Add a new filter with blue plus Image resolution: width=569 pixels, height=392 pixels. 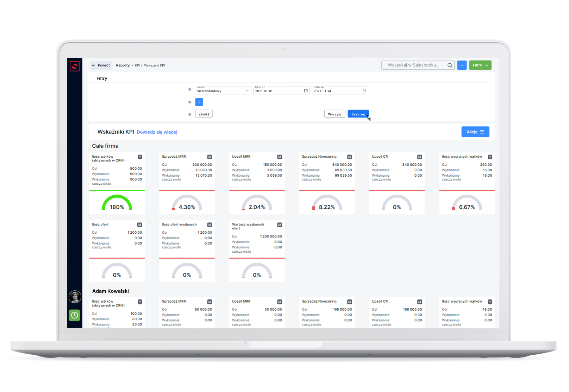tap(199, 102)
